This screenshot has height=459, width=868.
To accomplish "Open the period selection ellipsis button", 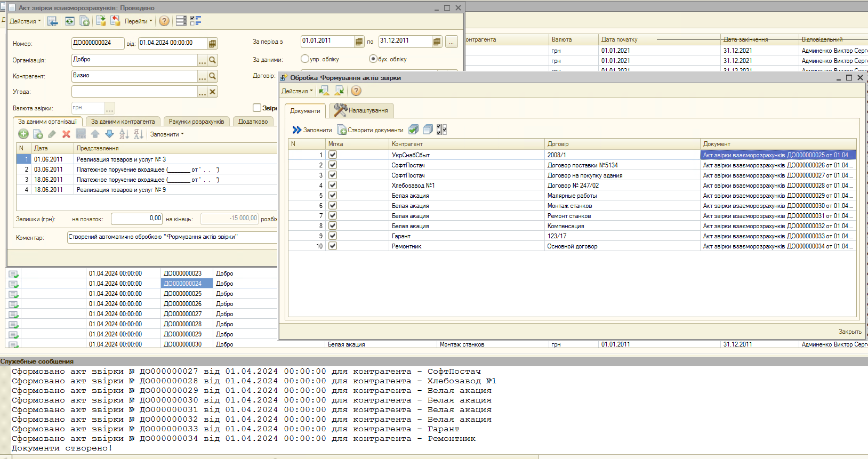I will click(x=452, y=42).
